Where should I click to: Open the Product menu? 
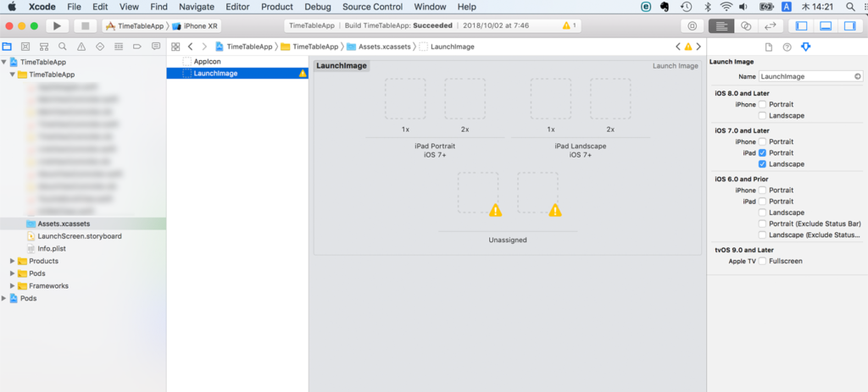tap(276, 7)
